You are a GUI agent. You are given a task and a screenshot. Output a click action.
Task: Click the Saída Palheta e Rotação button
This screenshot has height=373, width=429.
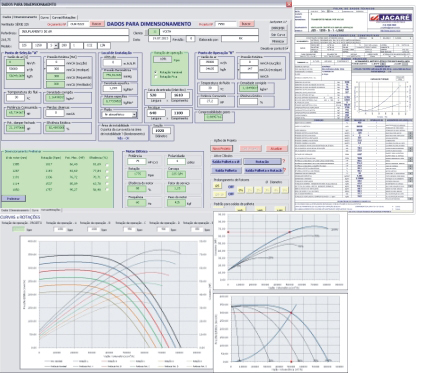263,170
